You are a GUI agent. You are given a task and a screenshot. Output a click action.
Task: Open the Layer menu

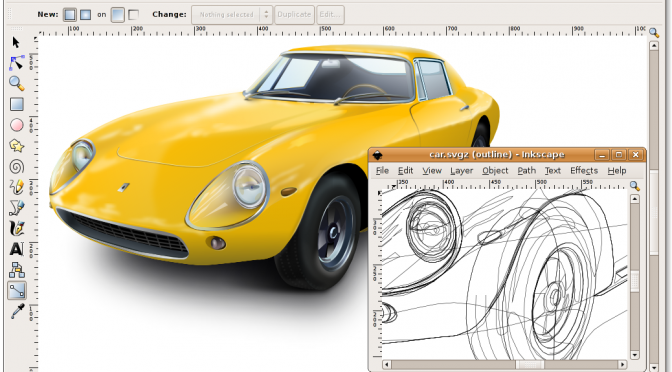[461, 171]
